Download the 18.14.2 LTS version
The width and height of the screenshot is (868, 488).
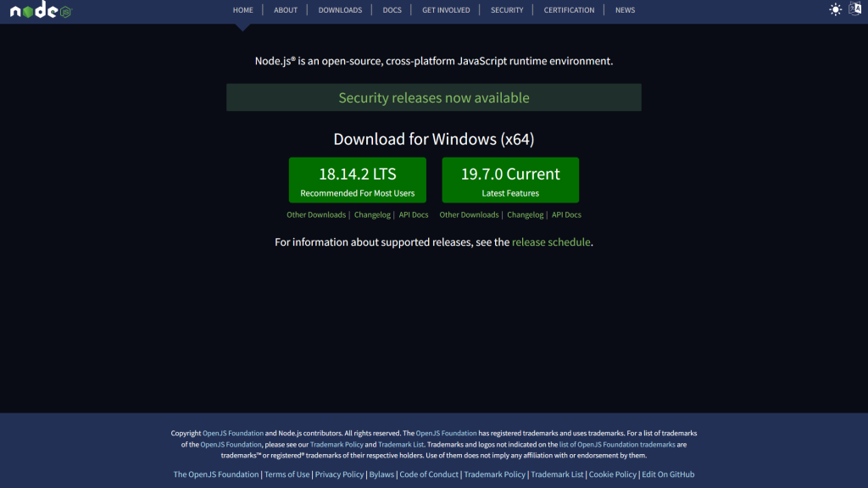click(358, 180)
